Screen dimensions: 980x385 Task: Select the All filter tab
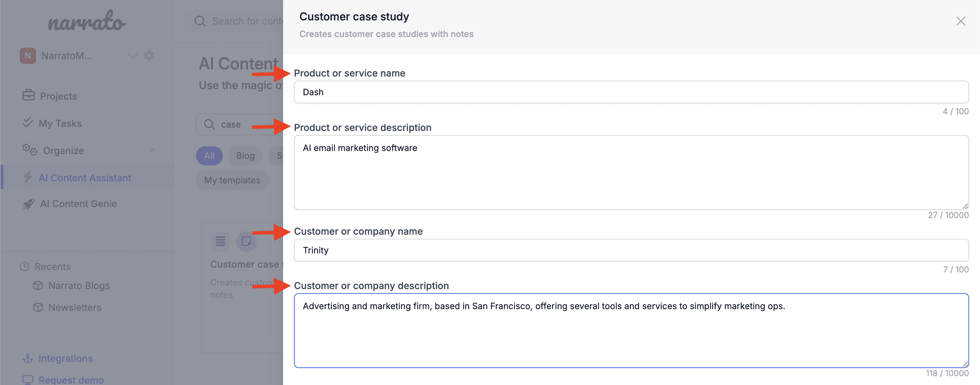(x=209, y=155)
